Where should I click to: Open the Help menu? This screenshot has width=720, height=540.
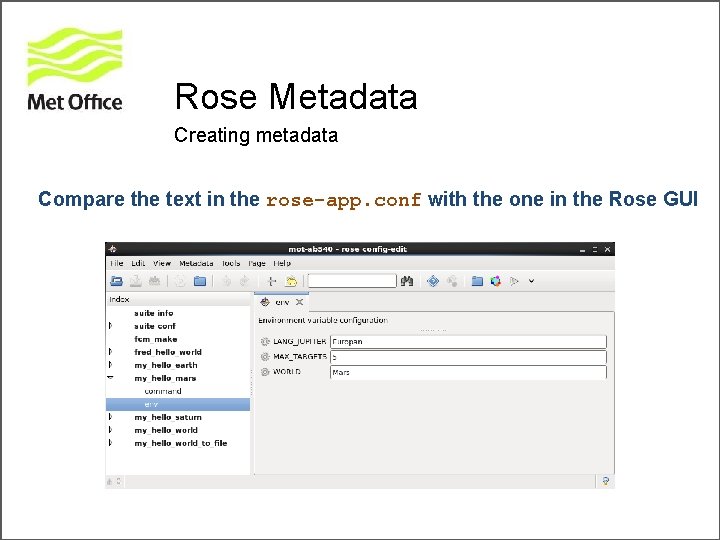click(x=282, y=263)
